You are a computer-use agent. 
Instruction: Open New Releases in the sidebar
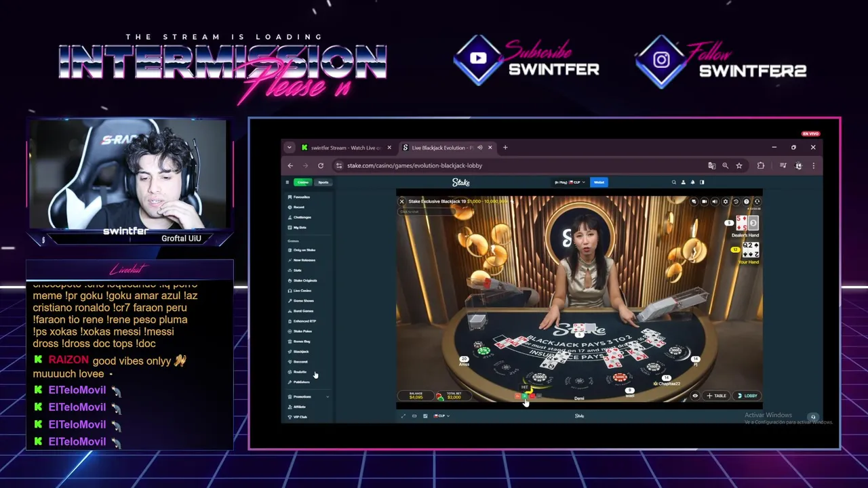tap(302, 260)
